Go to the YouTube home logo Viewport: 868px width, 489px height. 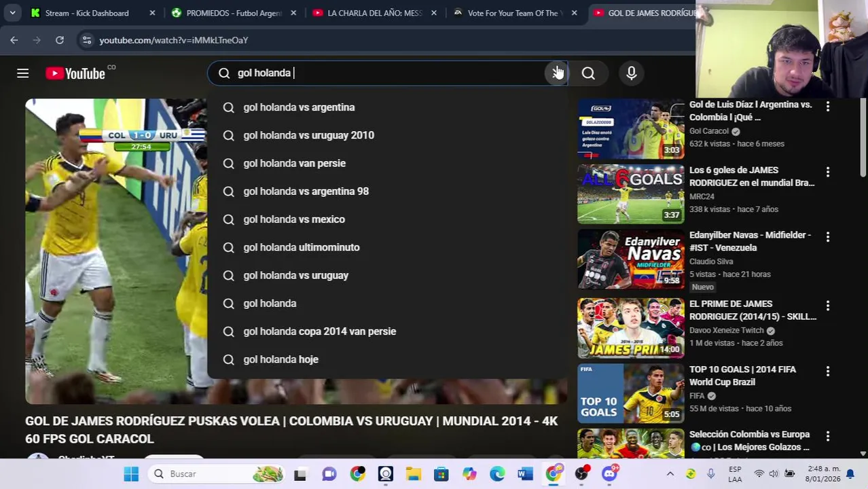click(75, 73)
